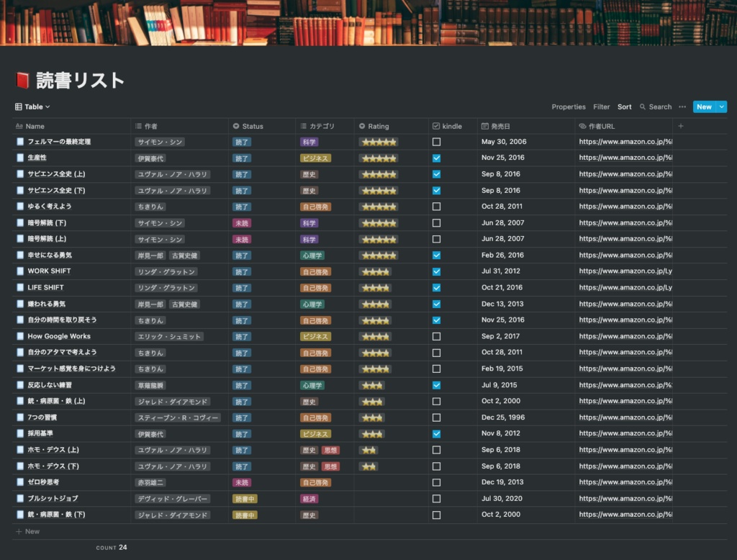
Task: Select the date Jul 30, 2020 cell
Action: pos(502,498)
